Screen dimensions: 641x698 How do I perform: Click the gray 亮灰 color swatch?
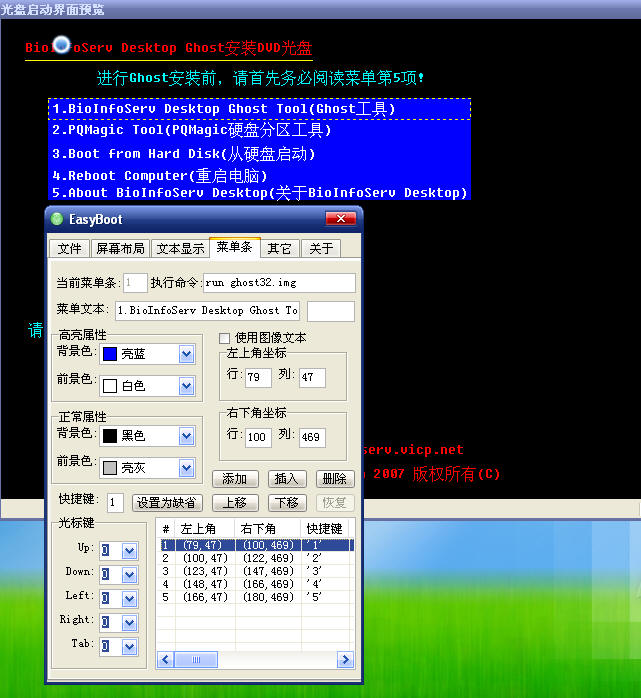pos(110,468)
